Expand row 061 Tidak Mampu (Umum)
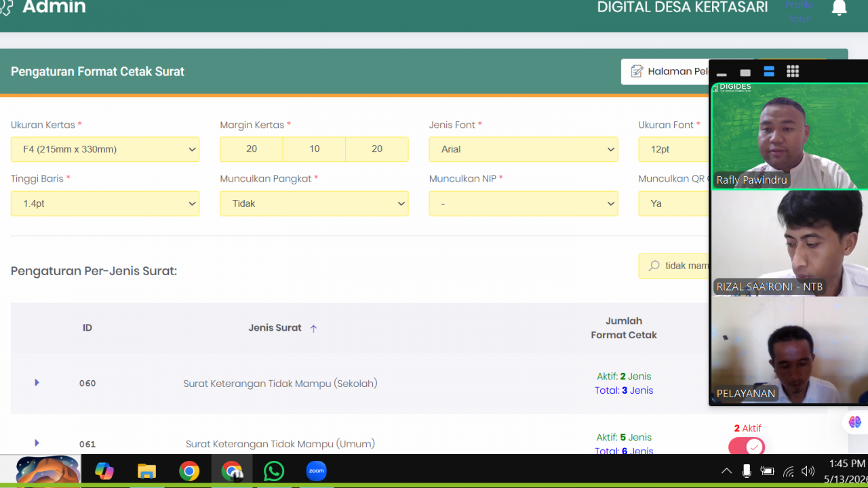Image resolution: width=868 pixels, height=488 pixels. point(37,443)
